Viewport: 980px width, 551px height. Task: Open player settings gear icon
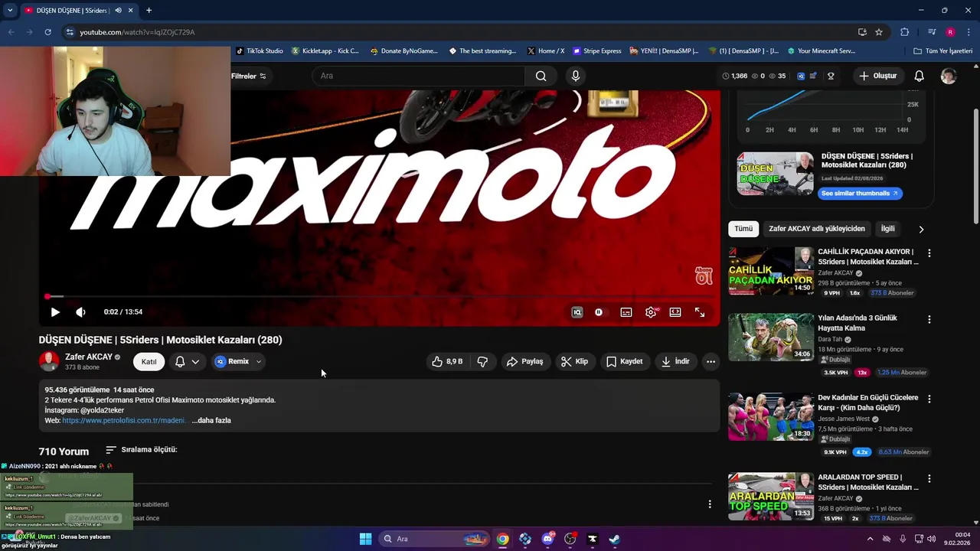(x=651, y=312)
